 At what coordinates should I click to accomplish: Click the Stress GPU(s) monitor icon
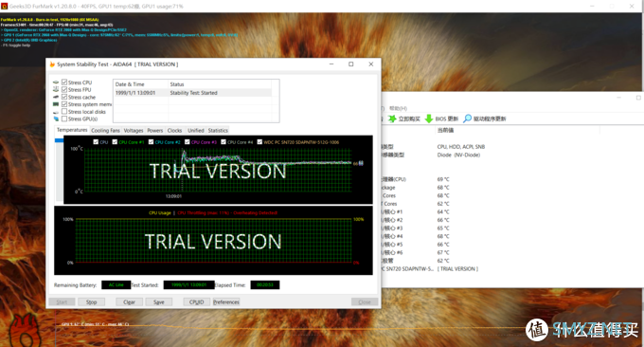(x=56, y=119)
